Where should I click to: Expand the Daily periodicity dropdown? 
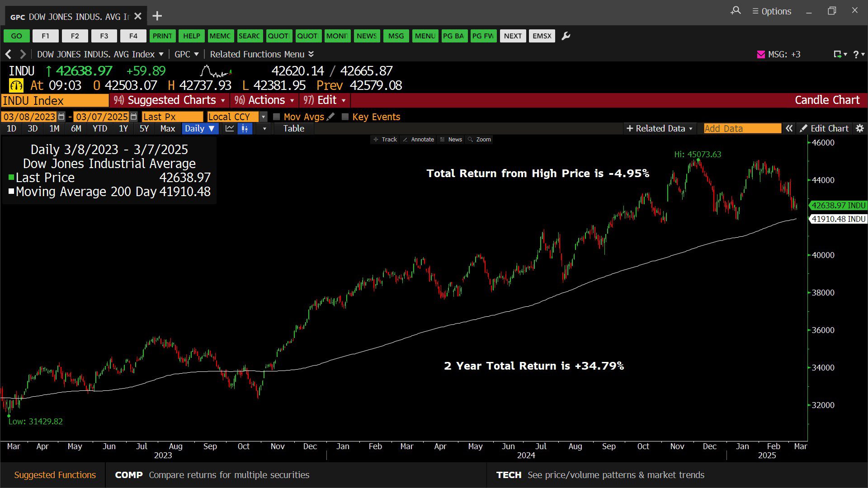pos(200,128)
